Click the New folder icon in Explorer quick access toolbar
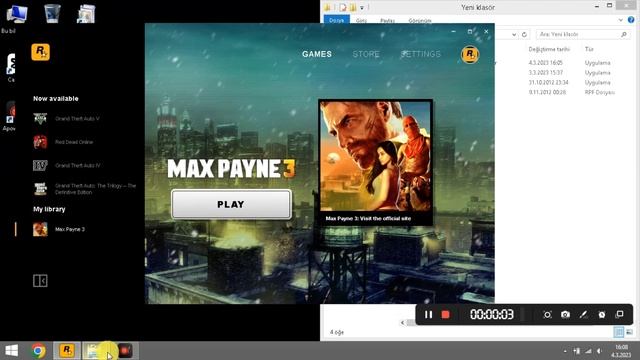 [x=353, y=7]
